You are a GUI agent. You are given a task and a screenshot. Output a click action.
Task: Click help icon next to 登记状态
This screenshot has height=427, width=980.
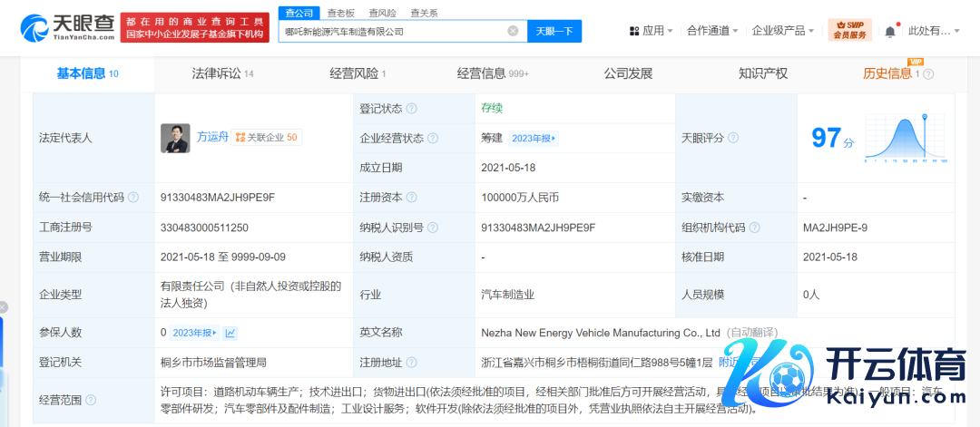click(x=412, y=109)
